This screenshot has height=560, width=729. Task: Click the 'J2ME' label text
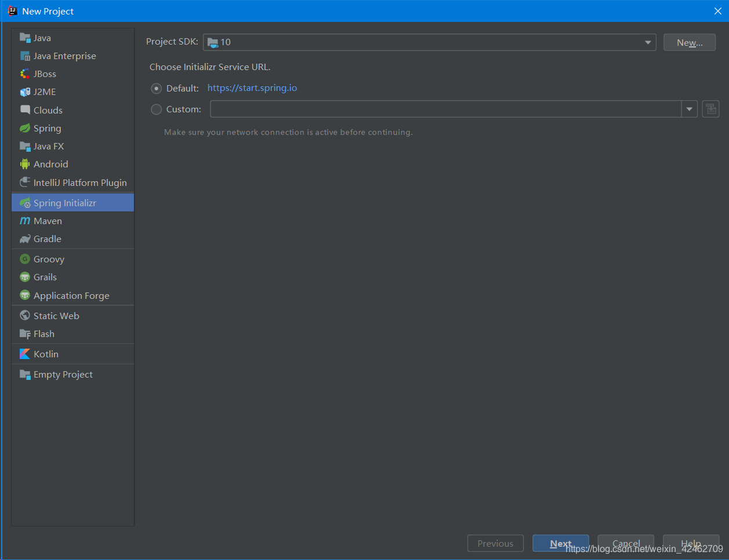[45, 91]
